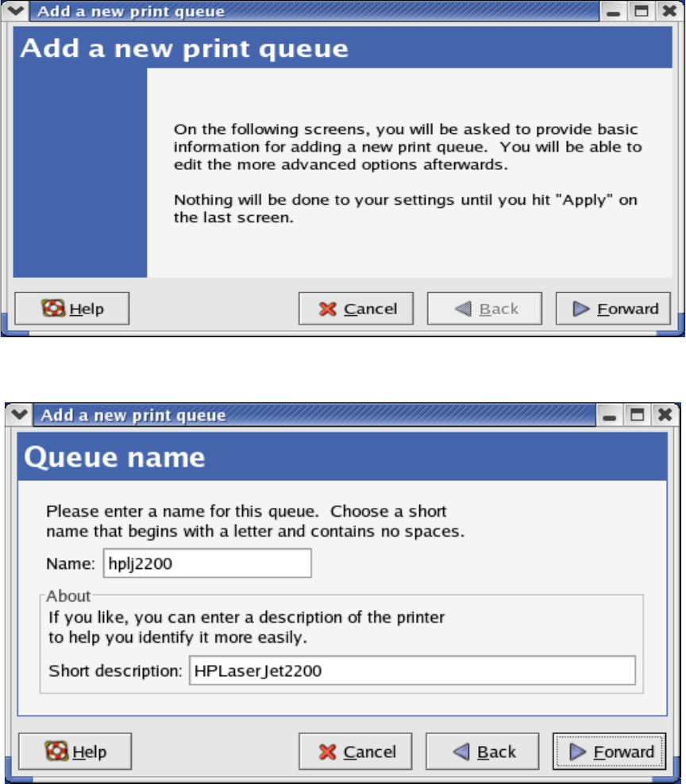Maximize the intro print queue window

point(641,11)
